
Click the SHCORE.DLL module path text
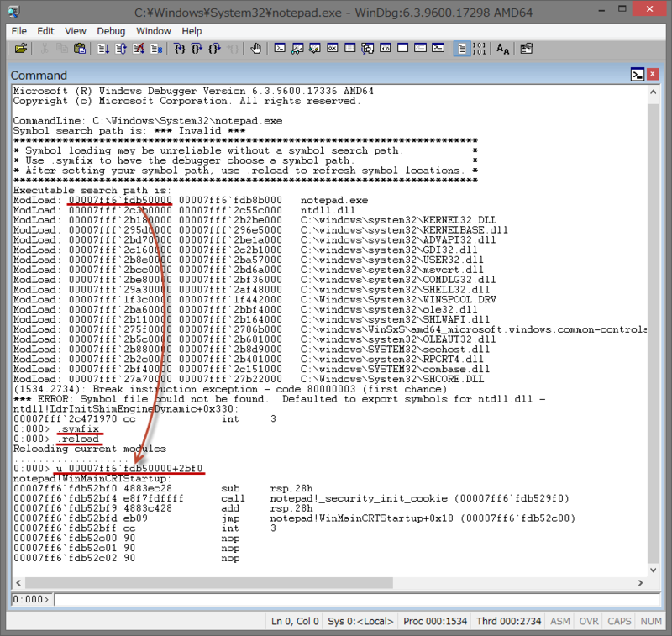point(392,379)
